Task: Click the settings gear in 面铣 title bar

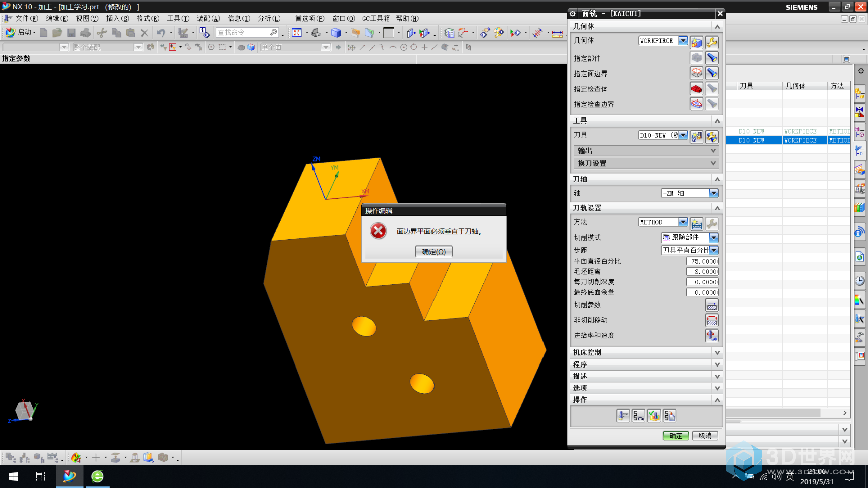Action: point(572,14)
